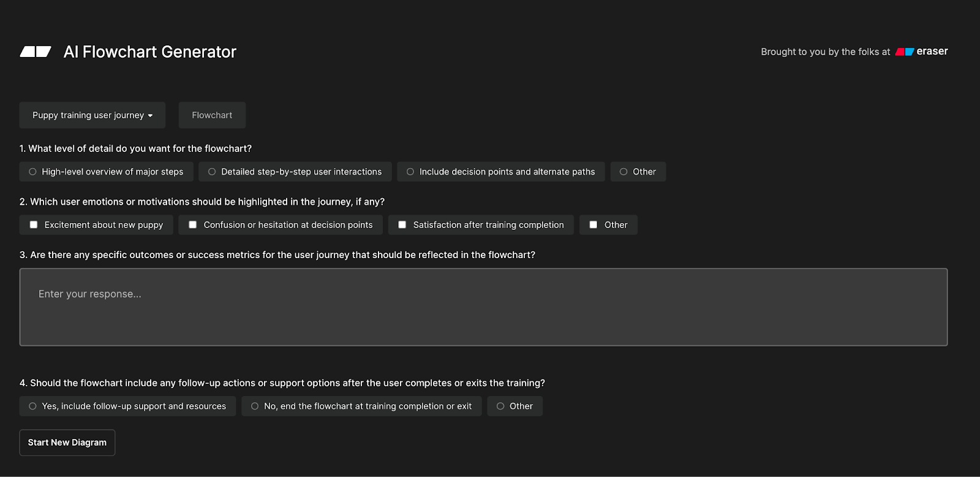Open the Puppy training user journey dropdown
The image size is (980, 477).
[92, 115]
